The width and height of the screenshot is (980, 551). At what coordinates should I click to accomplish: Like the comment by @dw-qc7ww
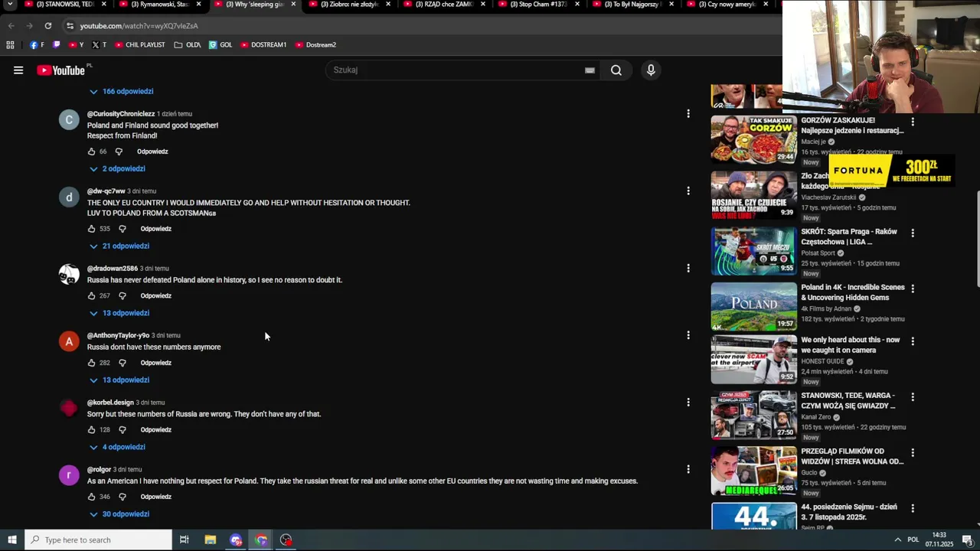click(91, 229)
